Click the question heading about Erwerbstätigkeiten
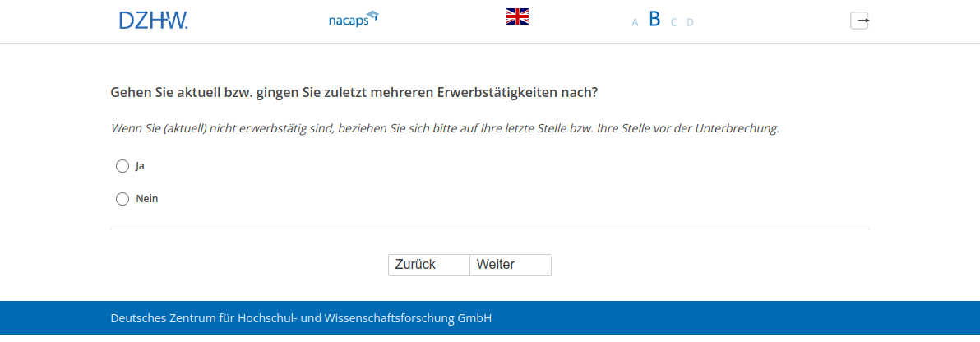 tap(354, 93)
